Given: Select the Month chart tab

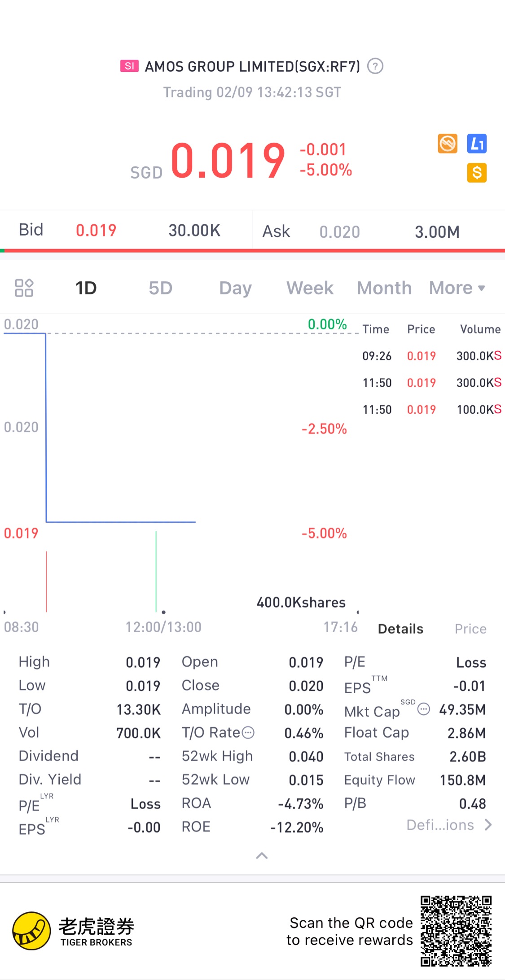Looking at the screenshot, I should 384,288.
